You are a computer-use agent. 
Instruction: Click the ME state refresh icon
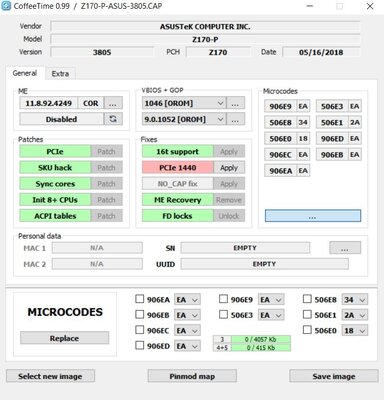113,119
